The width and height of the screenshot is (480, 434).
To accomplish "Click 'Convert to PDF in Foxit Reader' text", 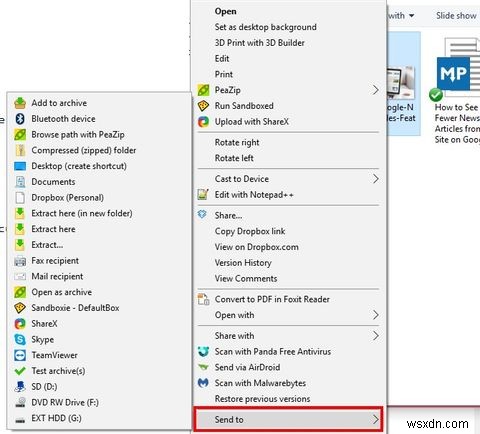I will coord(272,299).
